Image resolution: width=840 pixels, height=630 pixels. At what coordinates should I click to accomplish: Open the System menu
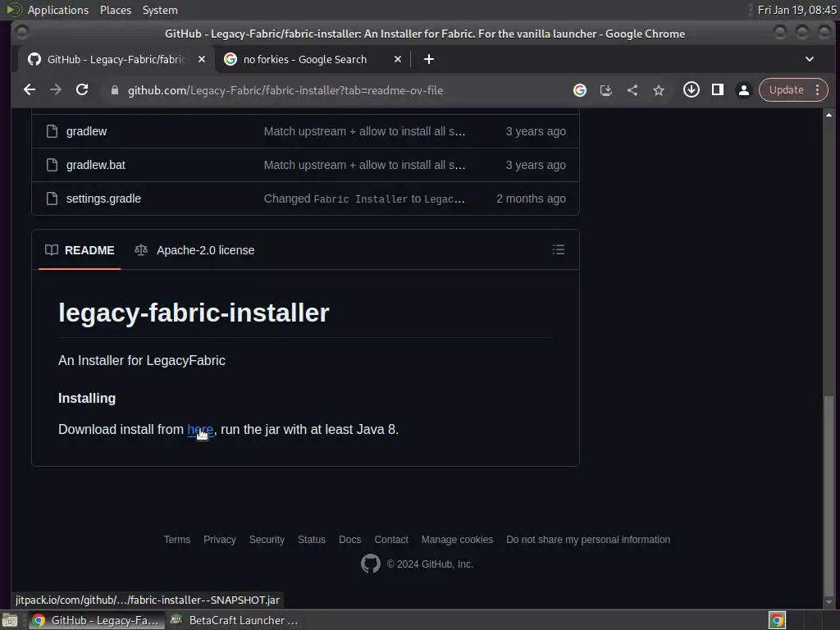pyautogui.click(x=160, y=10)
